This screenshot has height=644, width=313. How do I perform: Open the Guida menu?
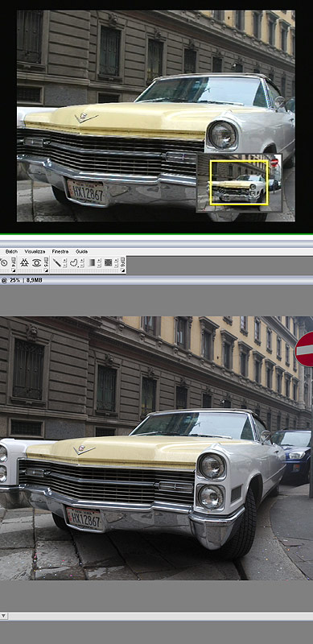[x=82, y=251]
